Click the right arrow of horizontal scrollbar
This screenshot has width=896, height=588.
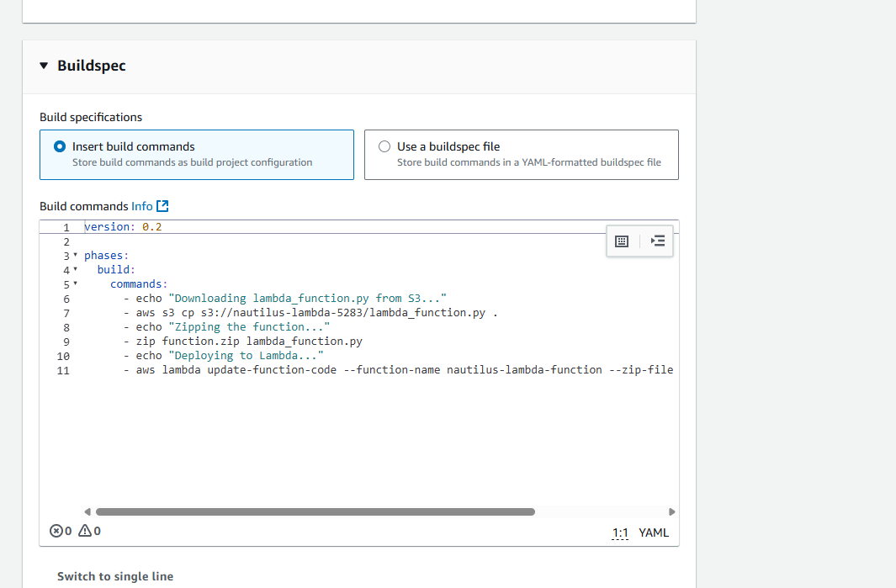tap(671, 511)
